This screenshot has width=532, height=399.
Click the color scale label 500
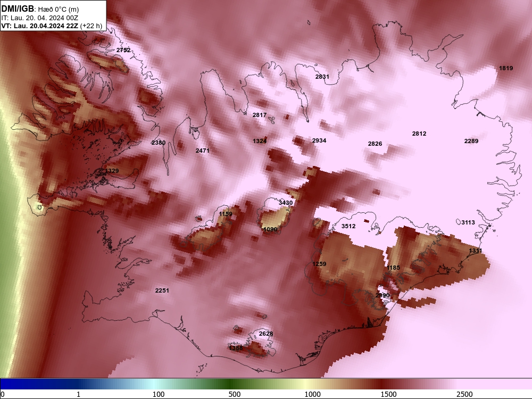[x=235, y=394]
